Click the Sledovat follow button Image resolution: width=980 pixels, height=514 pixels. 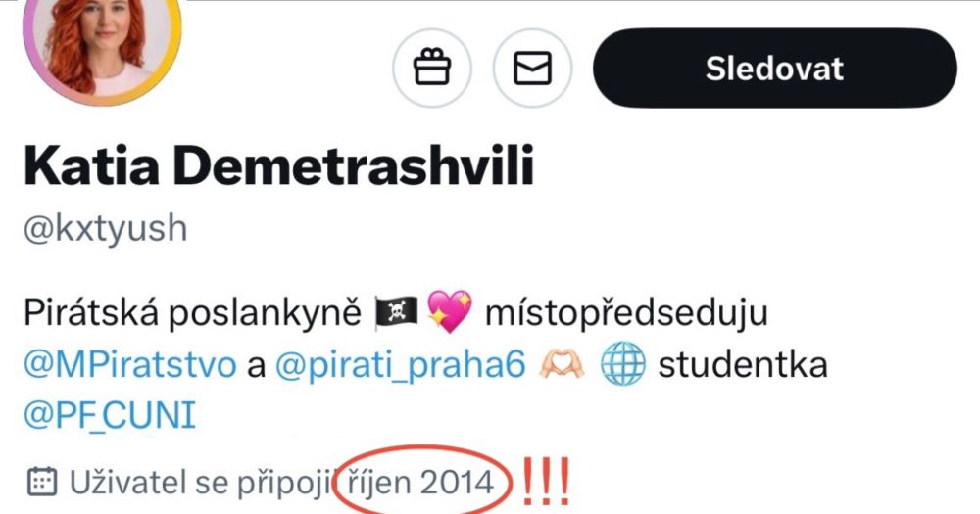point(775,68)
